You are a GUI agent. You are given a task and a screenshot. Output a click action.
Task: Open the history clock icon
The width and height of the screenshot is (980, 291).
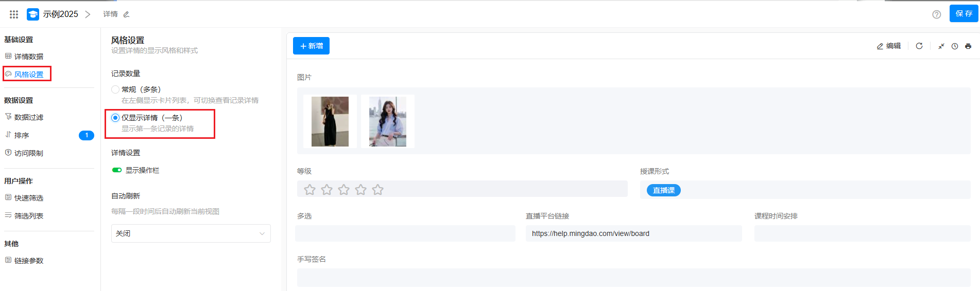coord(955,46)
